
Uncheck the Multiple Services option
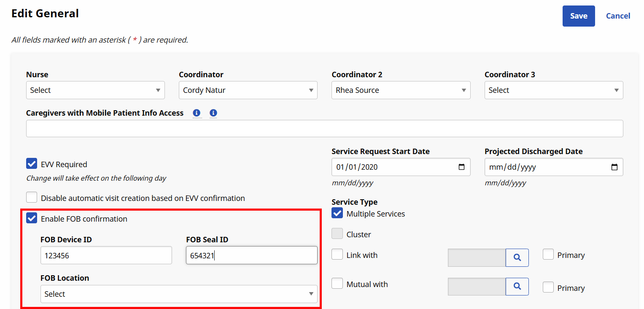tap(337, 213)
